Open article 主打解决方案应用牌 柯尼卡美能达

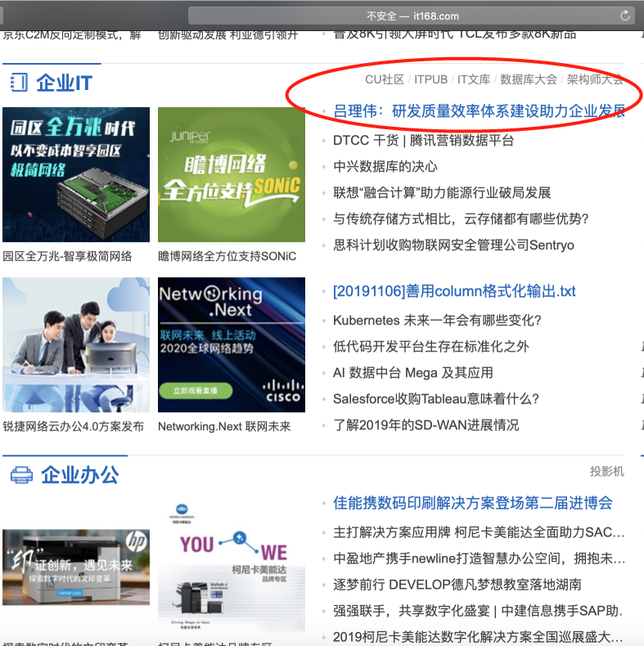(x=479, y=532)
